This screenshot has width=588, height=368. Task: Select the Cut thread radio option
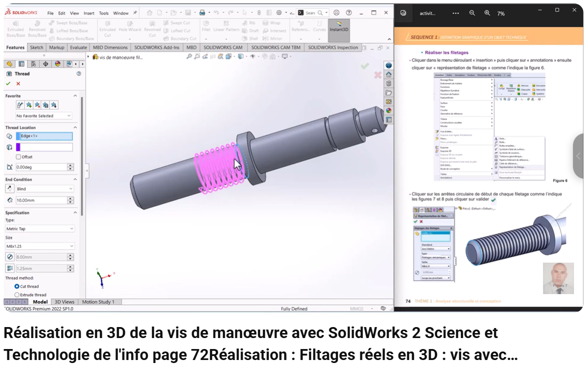click(x=17, y=287)
